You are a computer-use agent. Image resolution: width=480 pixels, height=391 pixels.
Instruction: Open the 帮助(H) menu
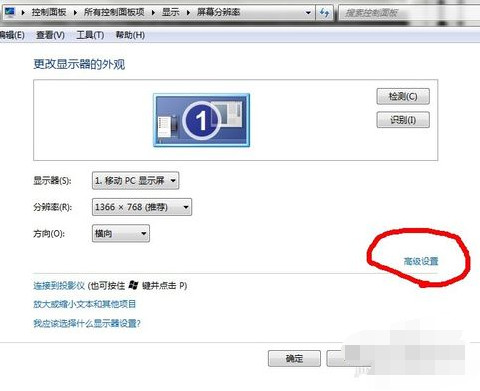tap(130, 35)
